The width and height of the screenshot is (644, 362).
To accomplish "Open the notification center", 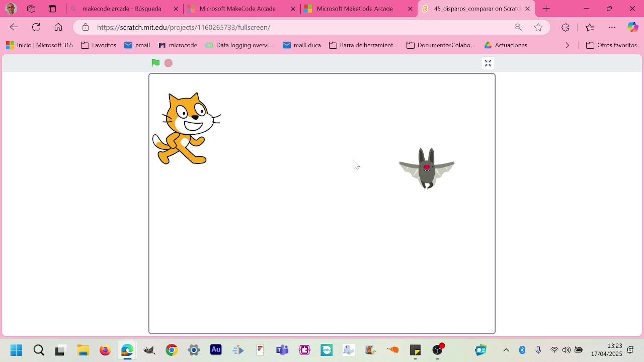I will click(630, 350).
